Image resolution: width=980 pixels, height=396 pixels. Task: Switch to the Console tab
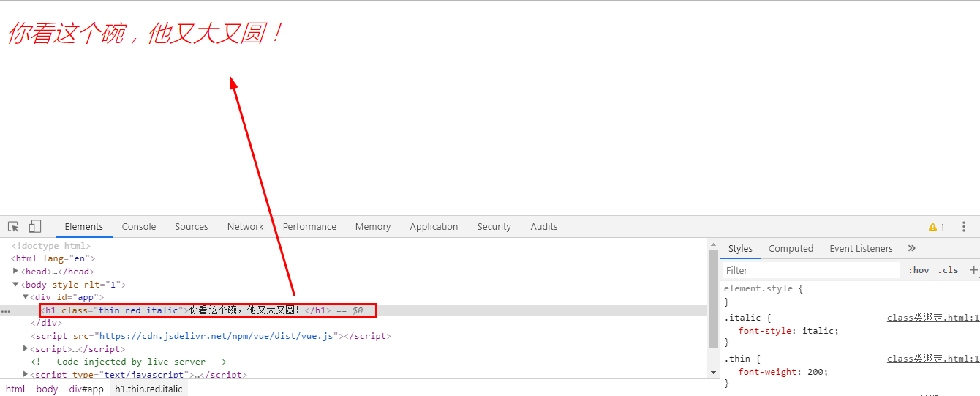(139, 227)
